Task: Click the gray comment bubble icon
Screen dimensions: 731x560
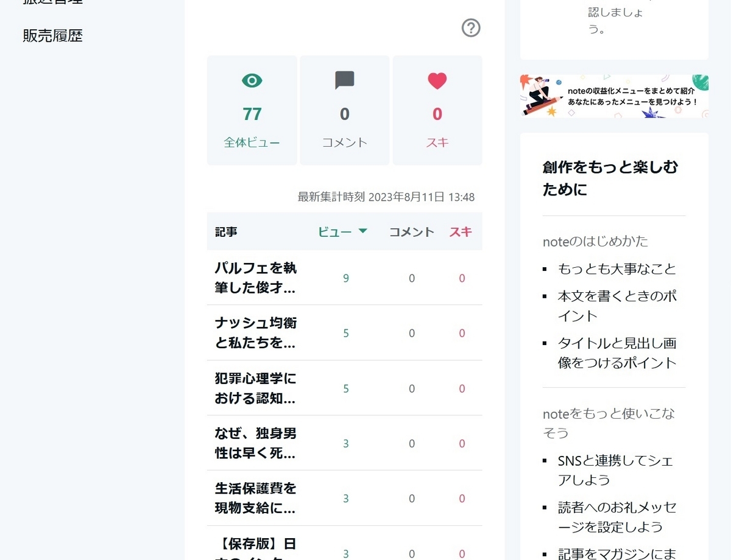Action: 345,80
